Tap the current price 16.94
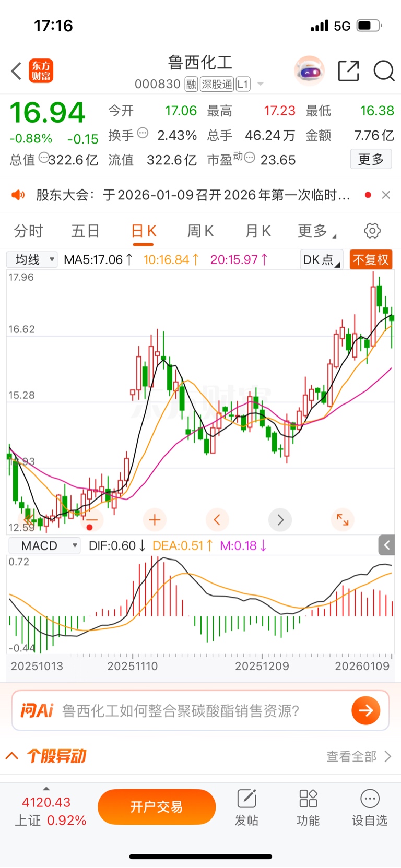The image size is (401, 868). pyautogui.click(x=48, y=112)
